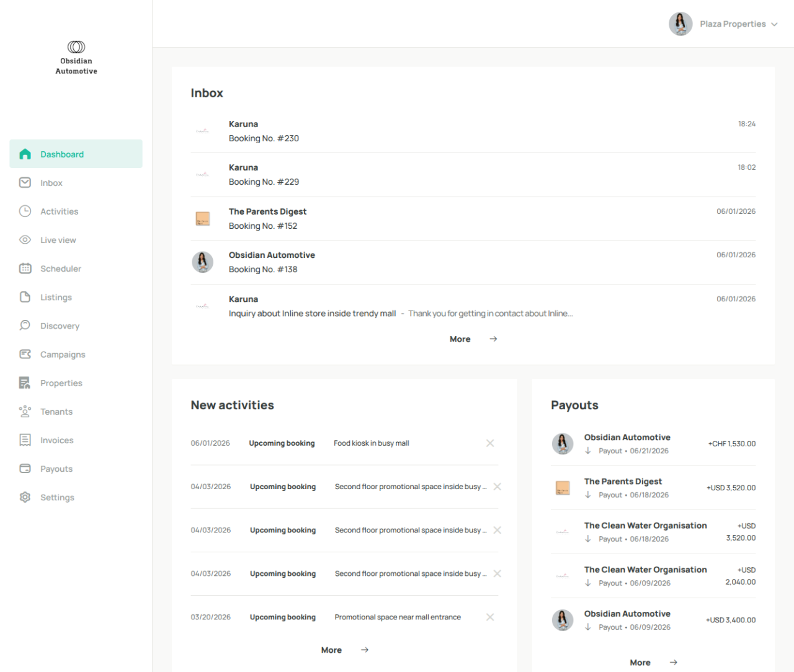Click the Plaza Properties profile avatar
The width and height of the screenshot is (794, 672).
click(680, 24)
